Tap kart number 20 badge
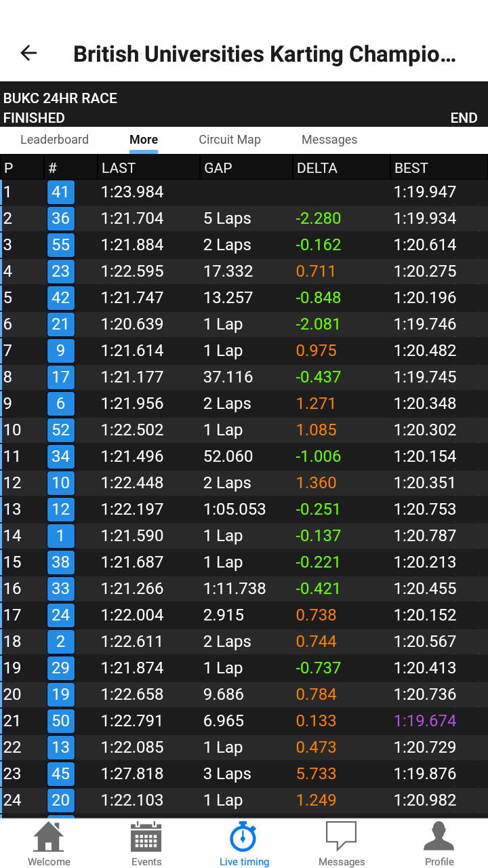 [61, 800]
